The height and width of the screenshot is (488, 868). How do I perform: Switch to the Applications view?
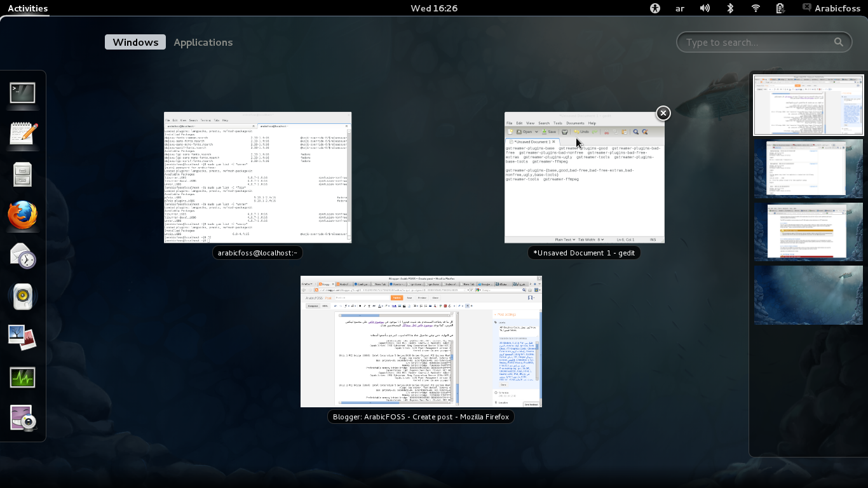(x=203, y=43)
